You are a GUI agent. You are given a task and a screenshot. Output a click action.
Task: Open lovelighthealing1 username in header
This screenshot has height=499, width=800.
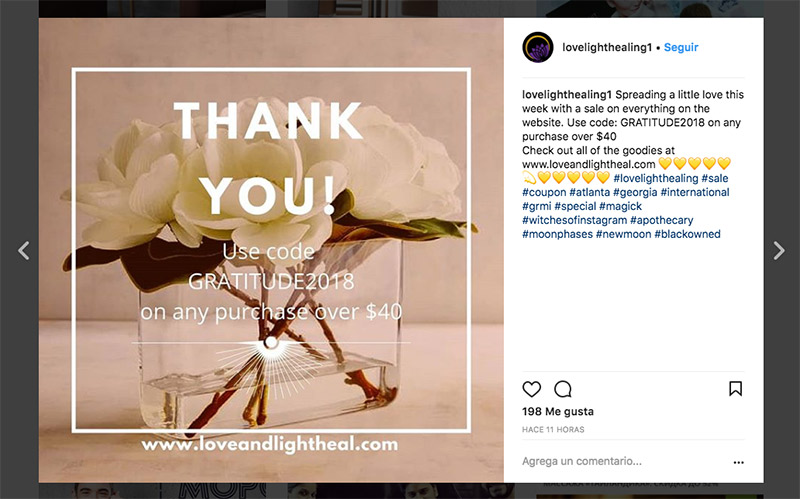pos(607,47)
